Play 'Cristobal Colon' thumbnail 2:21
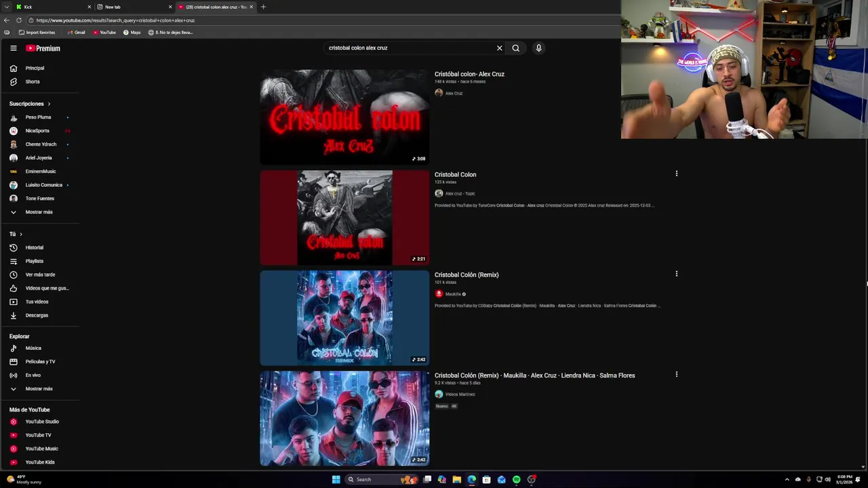The height and width of the screenshot is (488, 868). [344, 218]
